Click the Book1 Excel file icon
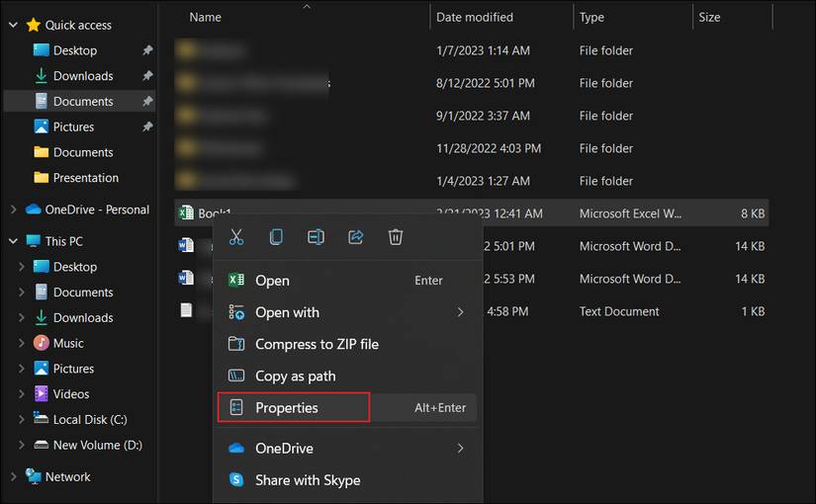 click(x=185, y=213)
